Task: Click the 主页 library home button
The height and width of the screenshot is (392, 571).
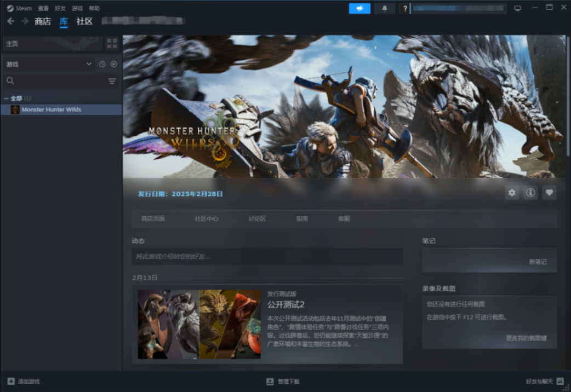Action: (53, 44)
